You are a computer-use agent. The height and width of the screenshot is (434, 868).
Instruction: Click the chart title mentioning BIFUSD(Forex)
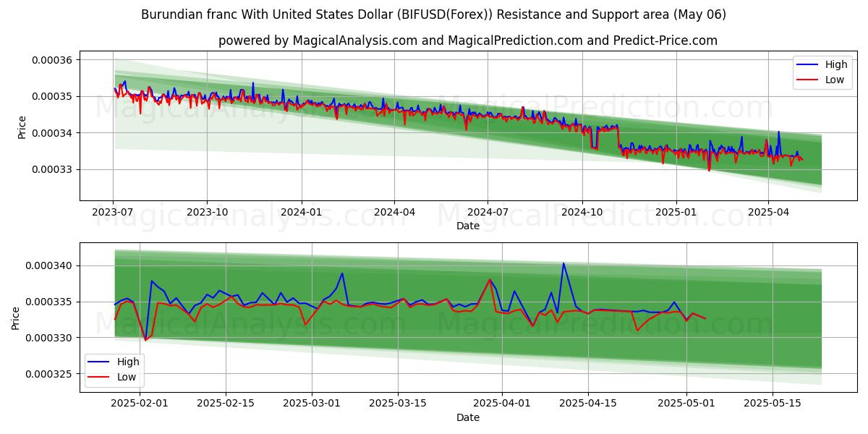434,14
